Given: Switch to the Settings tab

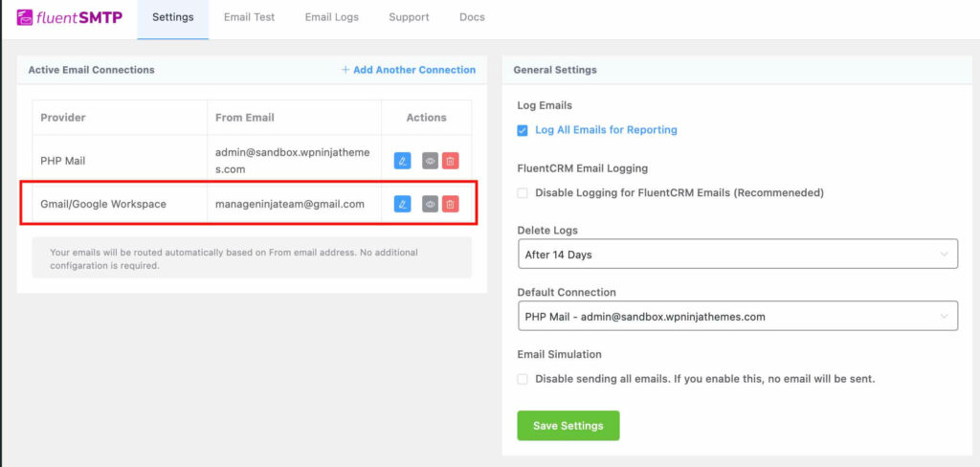Looking at the screenshot, I should (x=173, y=17).
